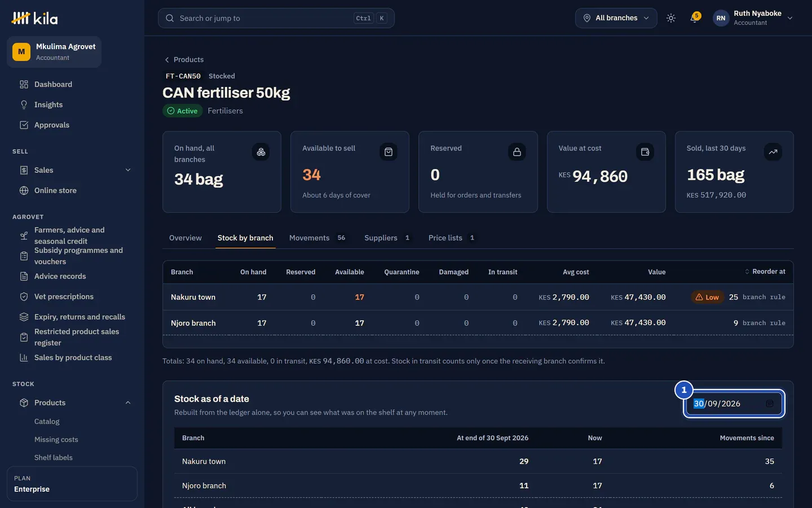812x508 pixels.
Task: Switch to the Suppliers tab
Action: 389,238
